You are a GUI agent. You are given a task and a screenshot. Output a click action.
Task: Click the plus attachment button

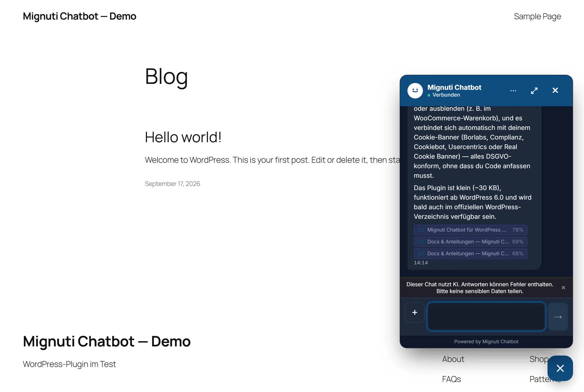click(415, 312)
